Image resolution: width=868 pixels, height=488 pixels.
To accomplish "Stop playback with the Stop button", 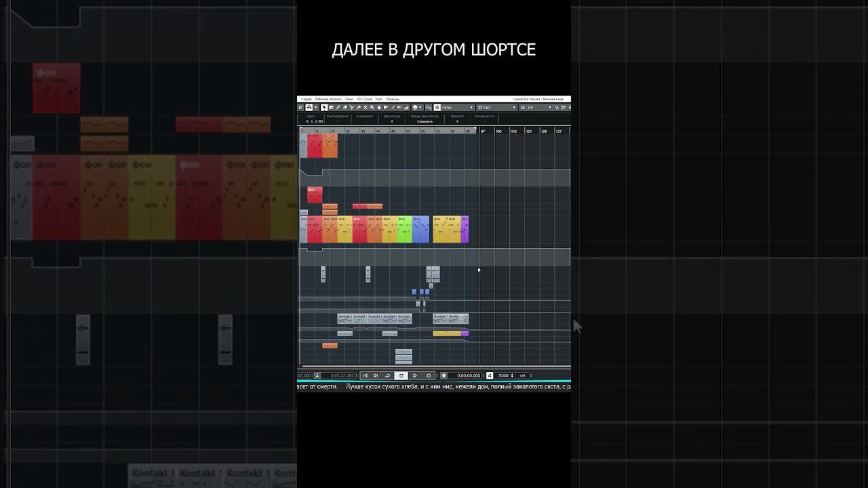I will pyautogui.click(x=401, y=375).
